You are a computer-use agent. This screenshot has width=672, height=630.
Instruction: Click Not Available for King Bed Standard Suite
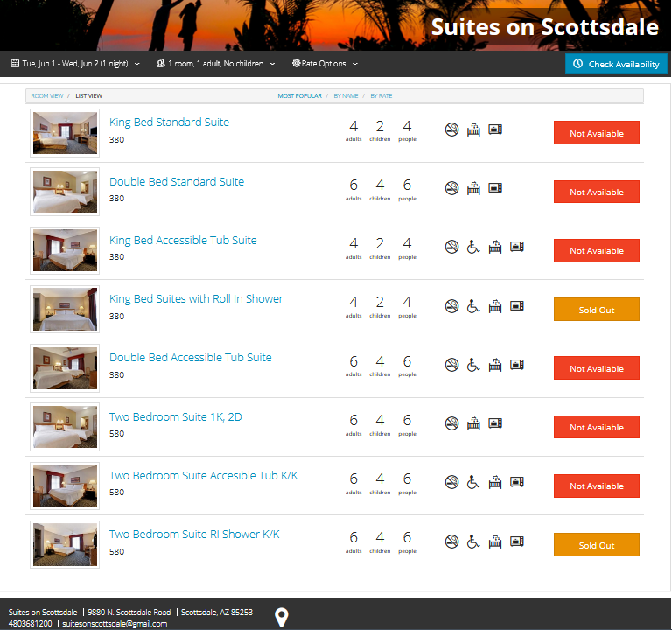tap(597, 133)
